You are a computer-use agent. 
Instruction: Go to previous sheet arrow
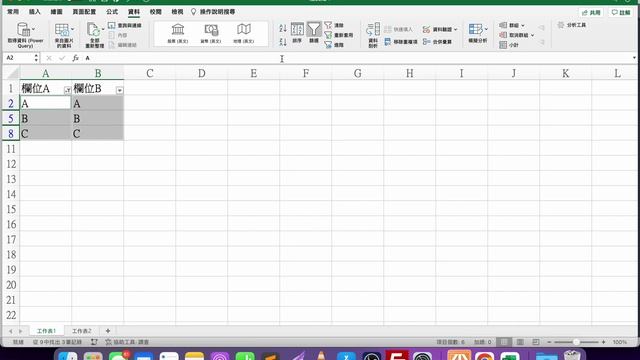point(10,331)
